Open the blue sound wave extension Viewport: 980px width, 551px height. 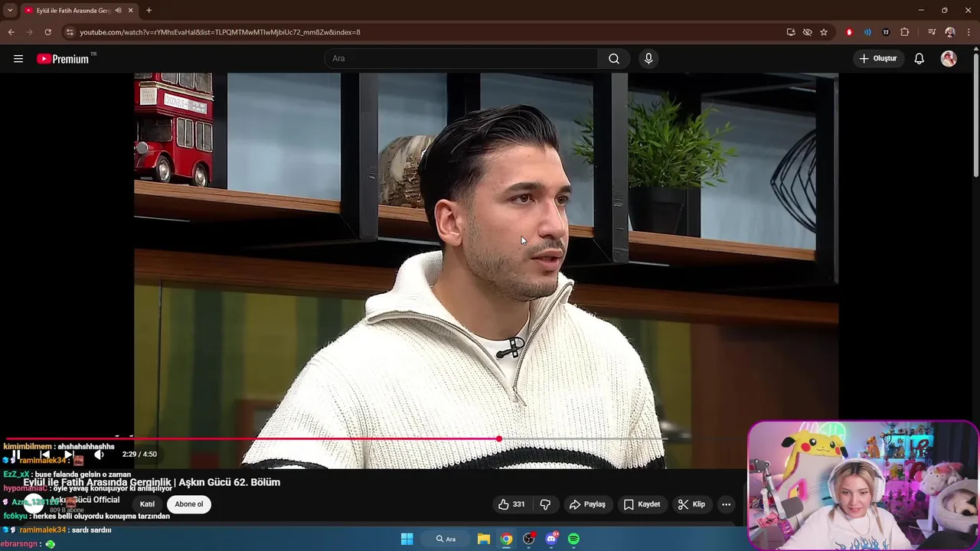point(867,32)
